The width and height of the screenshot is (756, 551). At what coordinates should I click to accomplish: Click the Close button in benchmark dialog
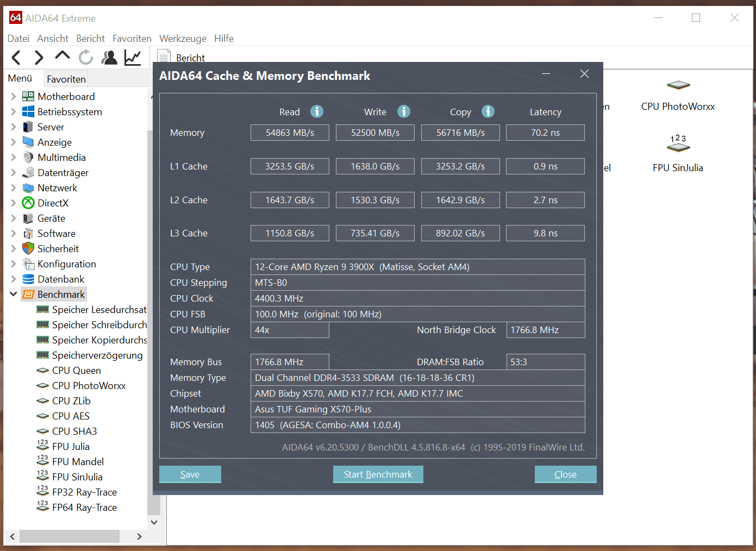click(x=565, y=474)
